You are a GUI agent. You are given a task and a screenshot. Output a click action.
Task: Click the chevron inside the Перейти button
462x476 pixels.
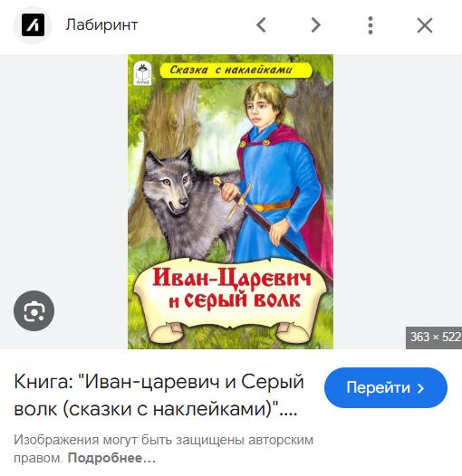point(420,388)
